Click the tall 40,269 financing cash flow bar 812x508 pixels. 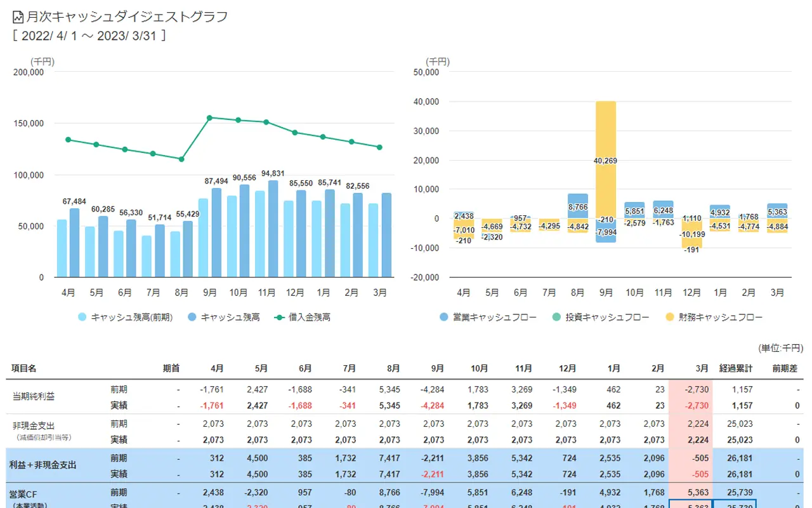(x=606, y=159)
